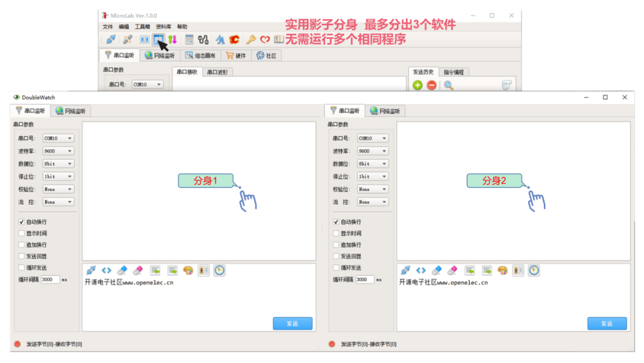This screenshot has width=644, height=363.
Task: Click the disconnect broken-link icon in MicroLab toolbar
Action: (x=128, y=39)
